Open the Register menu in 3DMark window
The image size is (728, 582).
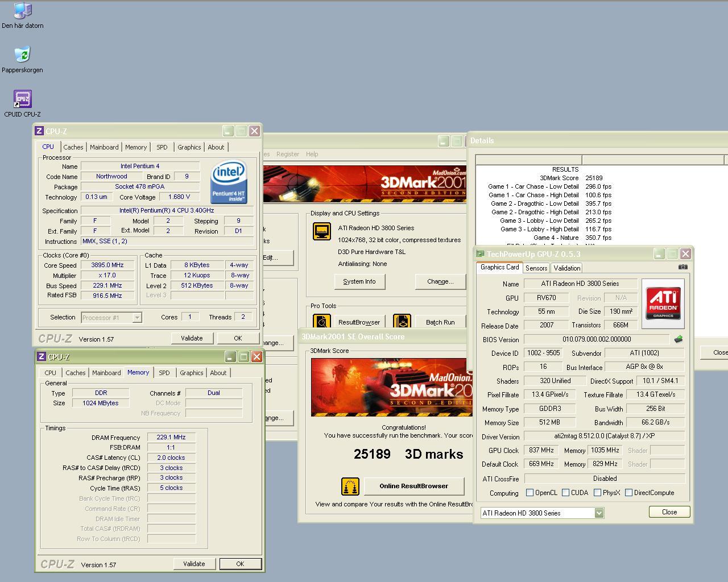(288, 154)
